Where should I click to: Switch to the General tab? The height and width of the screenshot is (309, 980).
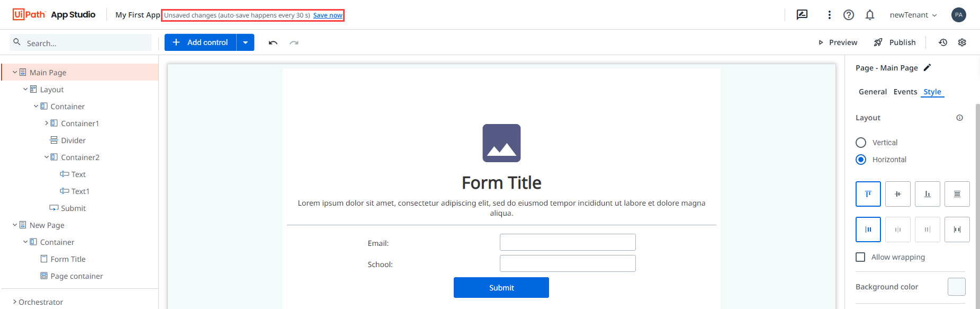click(873, 92)
